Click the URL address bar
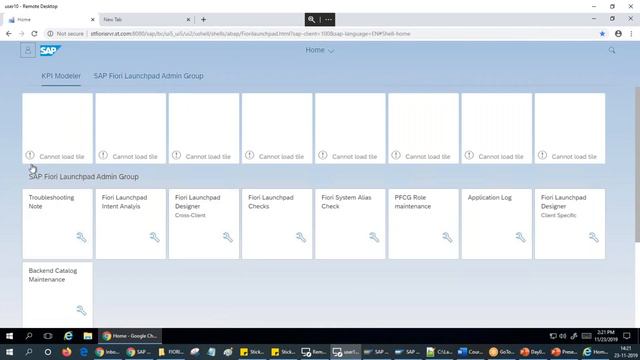This screenshot has width=640, height=360. point(250,34)
